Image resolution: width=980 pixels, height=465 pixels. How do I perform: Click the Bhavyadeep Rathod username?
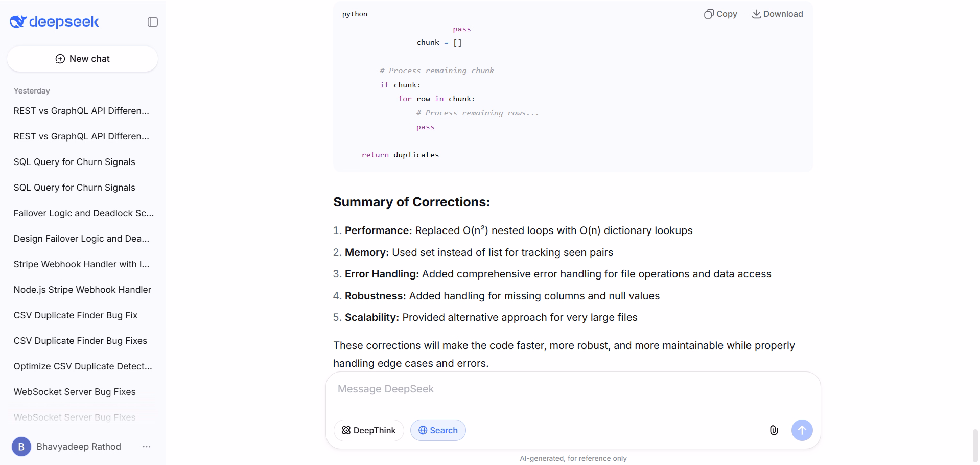click(x=79, y=447)
